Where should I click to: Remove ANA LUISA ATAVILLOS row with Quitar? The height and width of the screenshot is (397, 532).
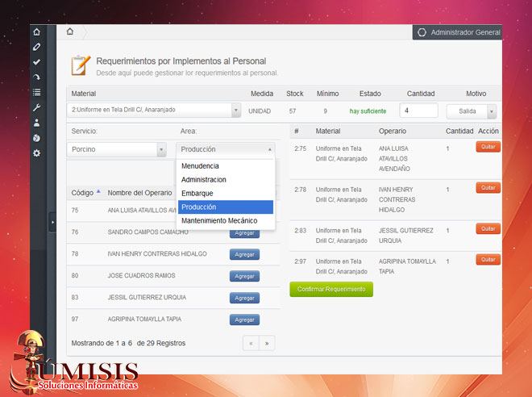[x=488, y=147]
